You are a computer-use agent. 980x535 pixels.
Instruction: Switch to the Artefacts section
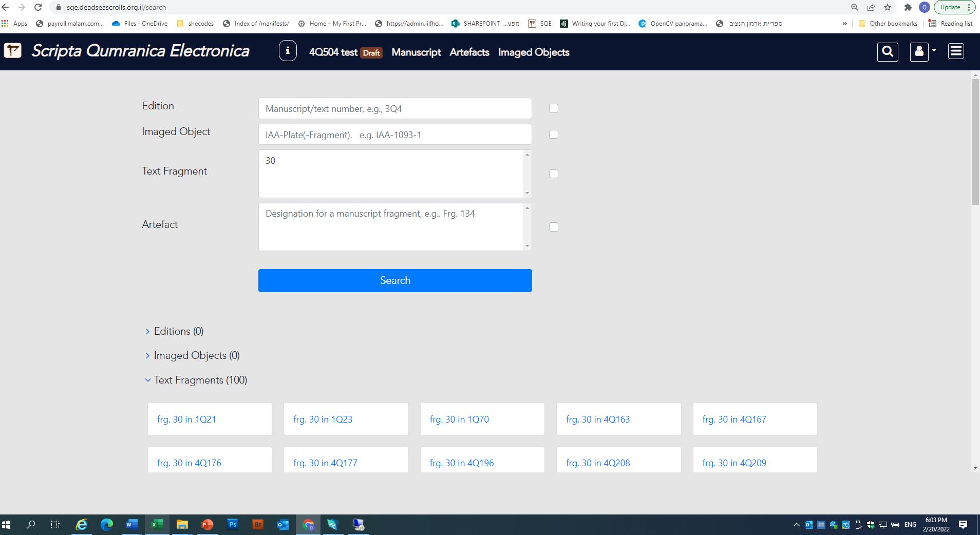(x=469, y=52)
